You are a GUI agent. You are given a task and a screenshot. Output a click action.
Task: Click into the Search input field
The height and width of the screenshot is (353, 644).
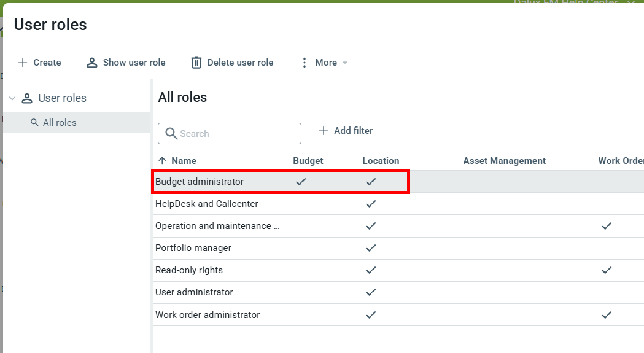[236, 134]
